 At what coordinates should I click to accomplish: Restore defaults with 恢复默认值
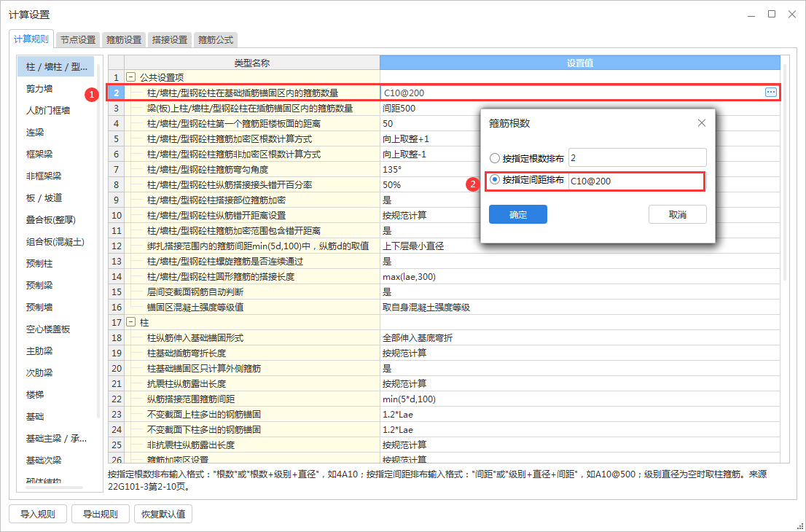point(163,514)
